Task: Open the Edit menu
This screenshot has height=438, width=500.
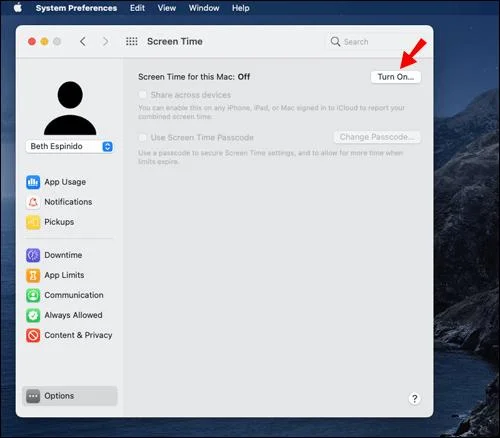Action: (137, 8)
